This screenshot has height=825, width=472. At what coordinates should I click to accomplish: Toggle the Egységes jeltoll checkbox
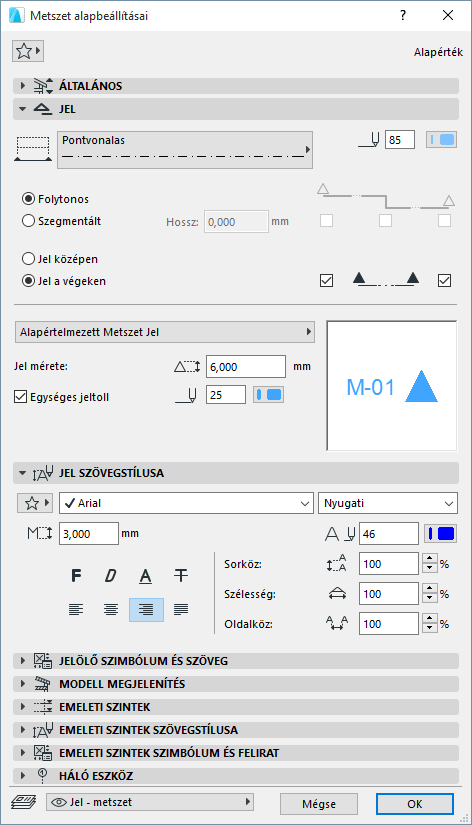click(x=21, y=397)
